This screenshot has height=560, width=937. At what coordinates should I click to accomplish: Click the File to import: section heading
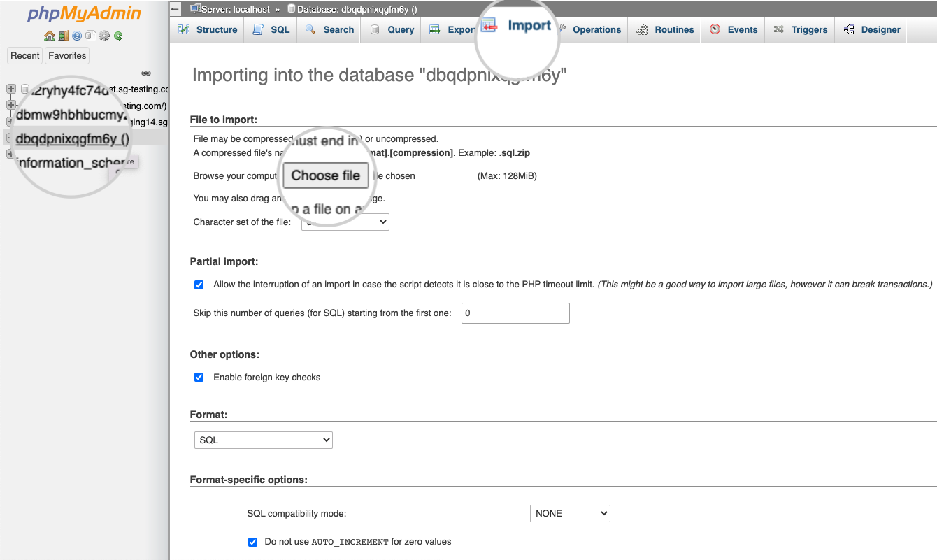(x=224, y=120)
